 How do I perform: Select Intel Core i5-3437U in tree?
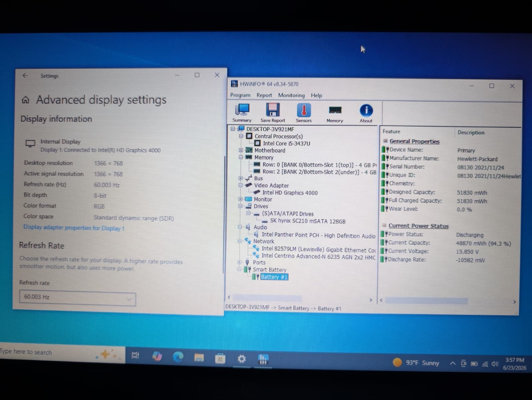click(286, 143)
